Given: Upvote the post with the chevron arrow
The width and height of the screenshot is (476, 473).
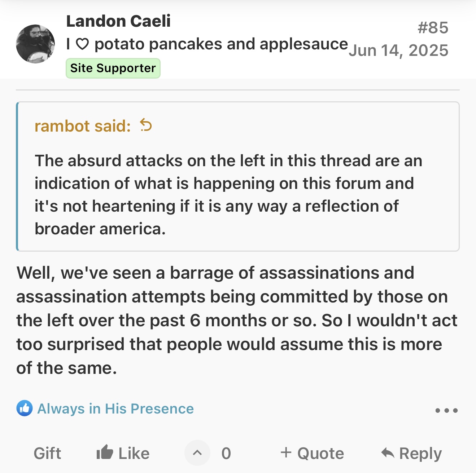Looking at the screenshot, I should (x=197, y=453).
